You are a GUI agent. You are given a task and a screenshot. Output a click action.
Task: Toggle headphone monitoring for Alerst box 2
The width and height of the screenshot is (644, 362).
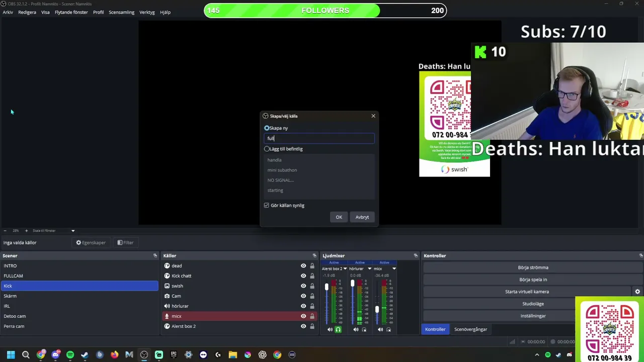338,330
